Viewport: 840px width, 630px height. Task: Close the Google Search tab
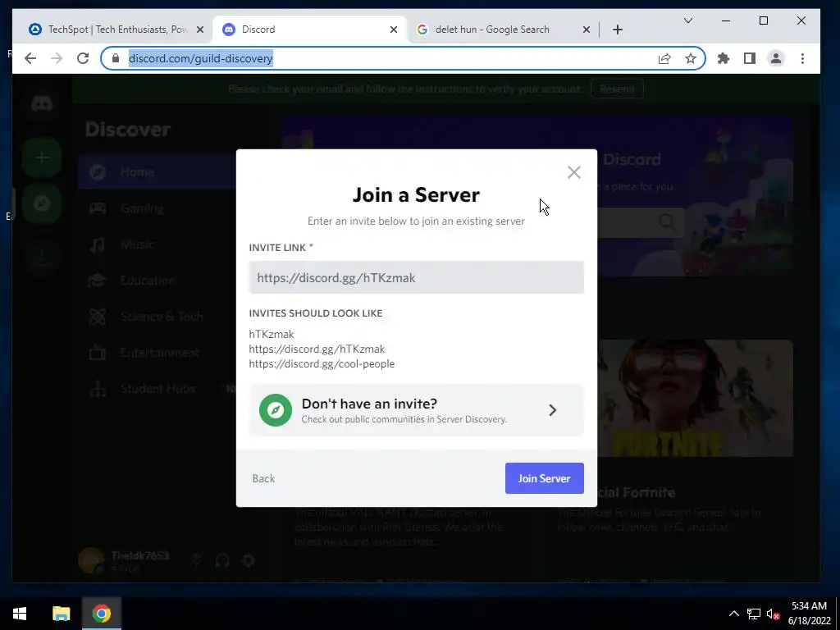coord(586,30)
